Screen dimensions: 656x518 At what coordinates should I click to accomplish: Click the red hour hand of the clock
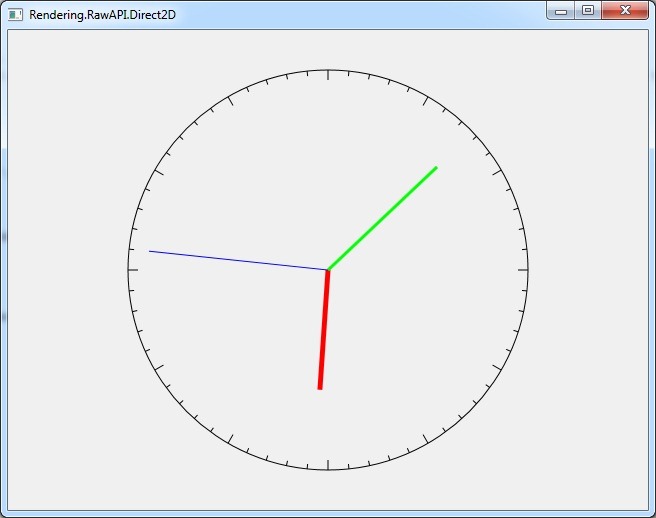point(324,330)
